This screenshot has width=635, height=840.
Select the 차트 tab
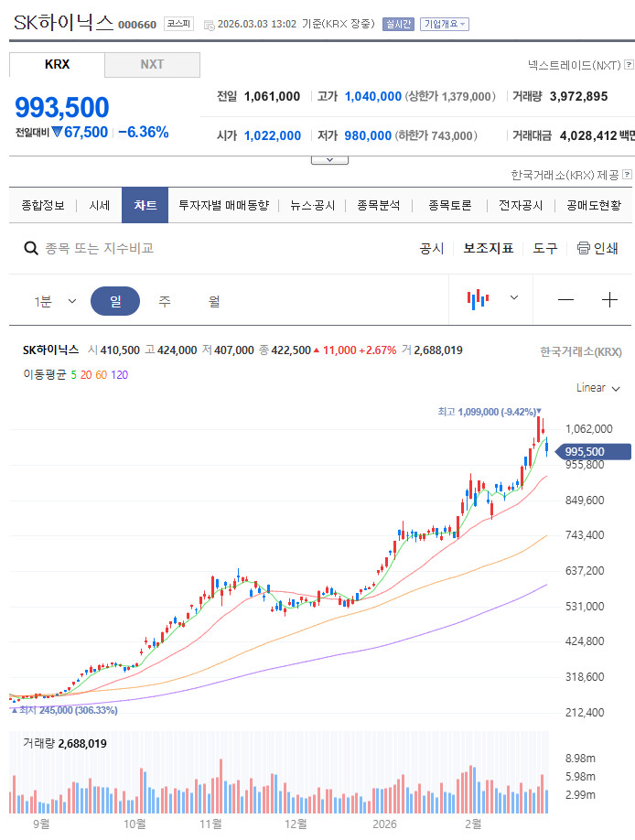(x=145, y=205)
